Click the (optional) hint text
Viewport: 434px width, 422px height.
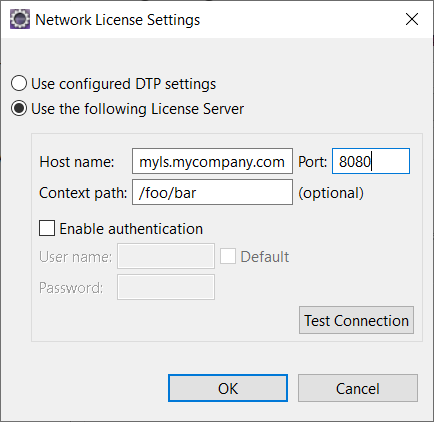tap(331, 193)
